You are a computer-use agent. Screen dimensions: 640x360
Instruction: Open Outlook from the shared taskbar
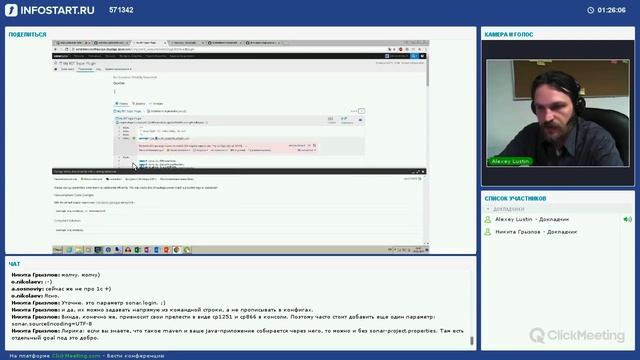[x=157, y=250]
